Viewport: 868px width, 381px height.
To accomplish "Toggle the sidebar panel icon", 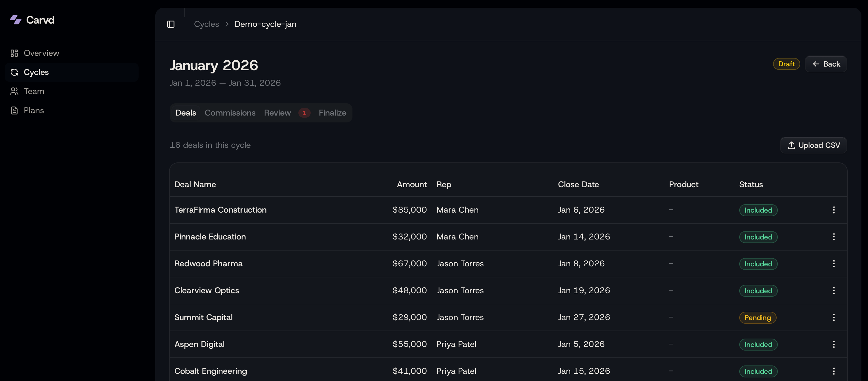I will (171, 24).
